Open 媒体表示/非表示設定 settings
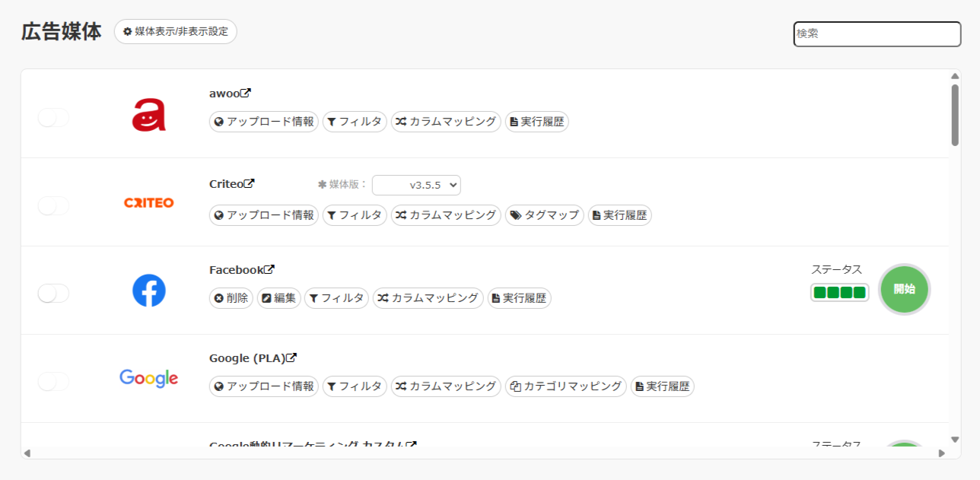The height and width of the screenshot is (480, 980). tap(176, 32)
